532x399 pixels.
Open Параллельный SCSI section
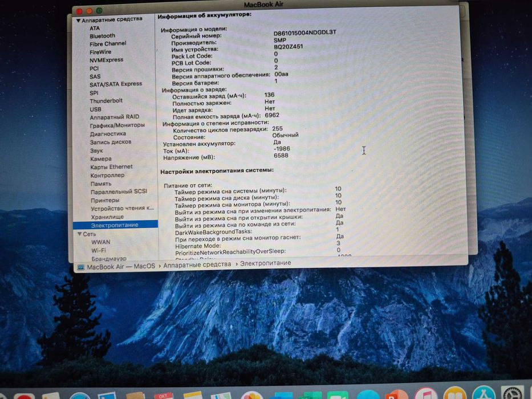point(119,192)
